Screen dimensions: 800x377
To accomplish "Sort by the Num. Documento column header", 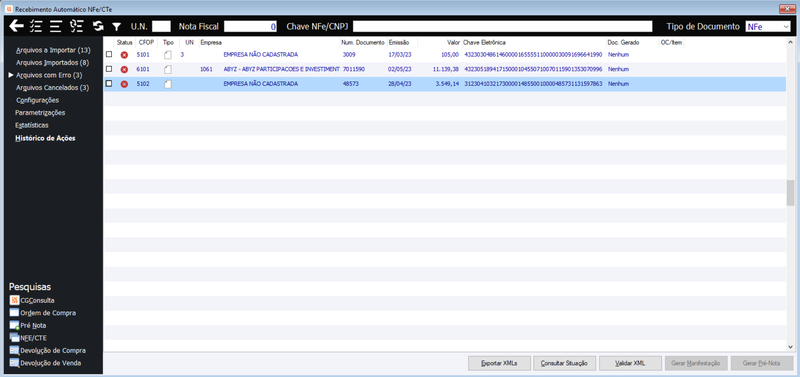I will click(x=363, y=42).
